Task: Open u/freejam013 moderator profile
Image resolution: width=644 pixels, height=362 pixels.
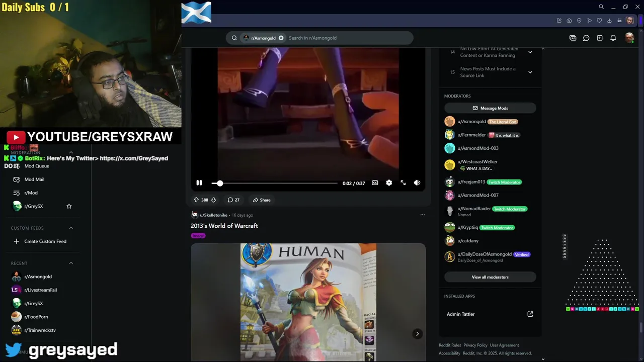Action: (x=471, y=182)
